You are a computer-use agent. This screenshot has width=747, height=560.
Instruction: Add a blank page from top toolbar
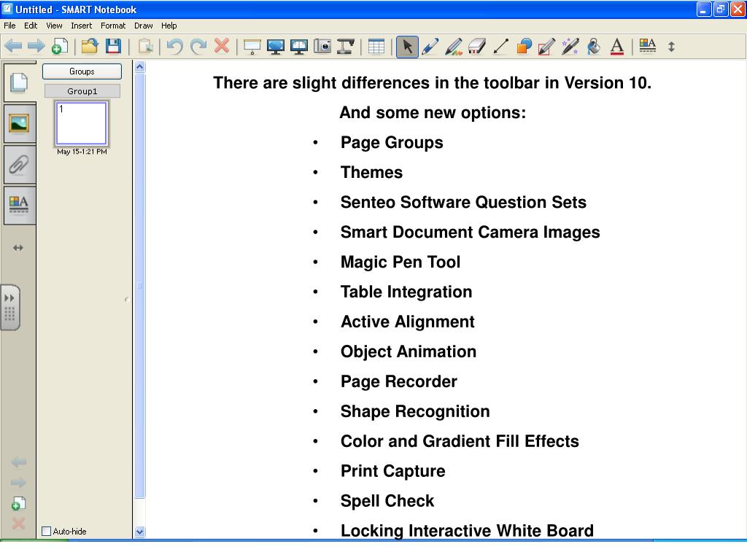[60, 47]
